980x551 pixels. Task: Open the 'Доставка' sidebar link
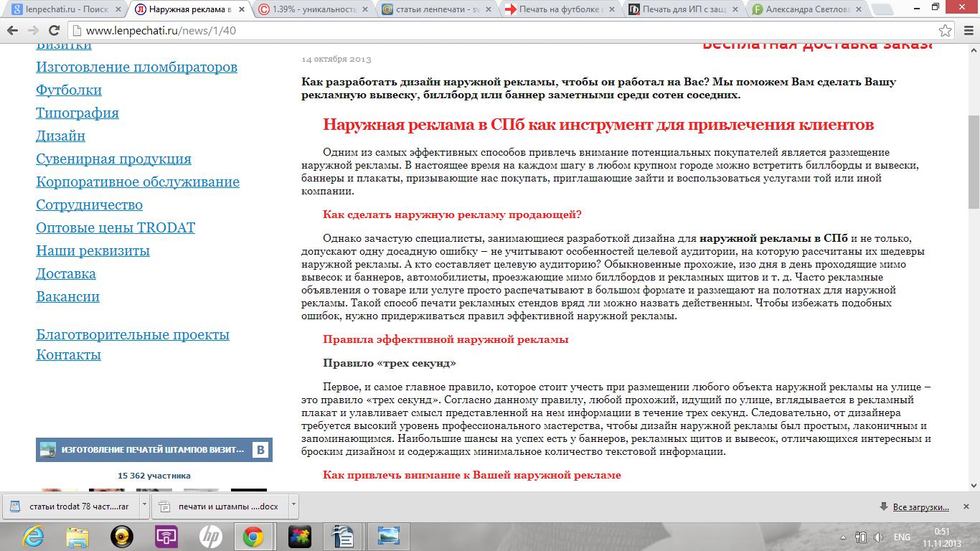click(66, 274)
